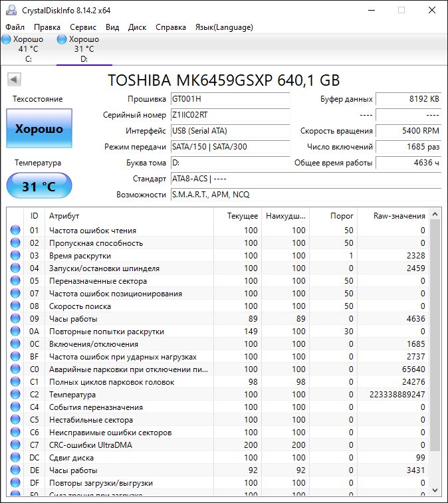448x503 pixels.
Task: Click the disk title TOSHIBA MK6459GSXP 640,1 GB
Action: pyautogui.click(x=224, y=80)
